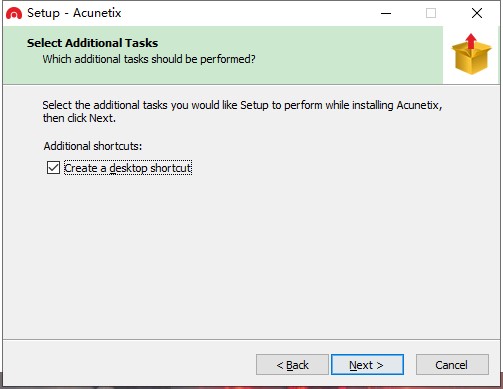This screenshot has height=389, width=503.
Task: Click the yellow installer box icon
Action: pos(471,57)
